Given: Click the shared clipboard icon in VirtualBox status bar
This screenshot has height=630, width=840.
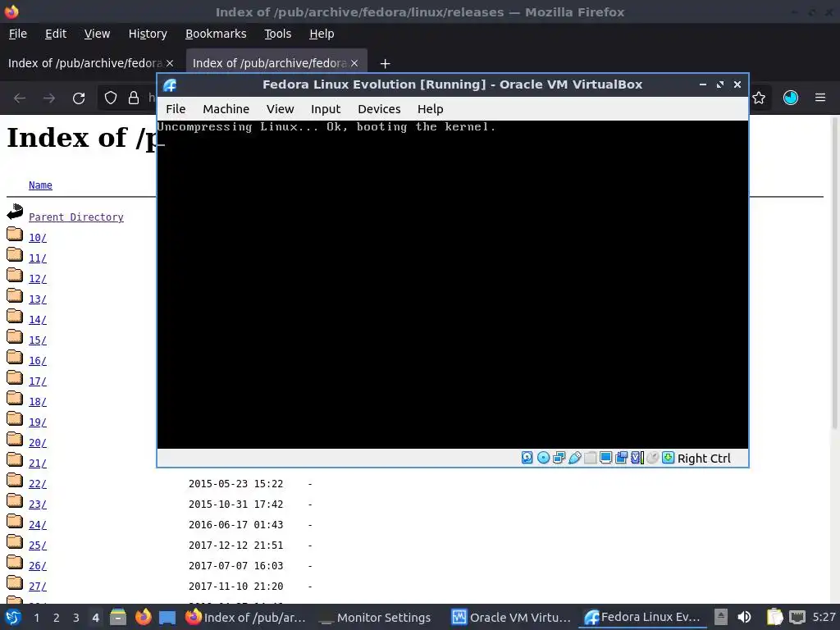Looking at the screenshot, I should tap(622, 458).
